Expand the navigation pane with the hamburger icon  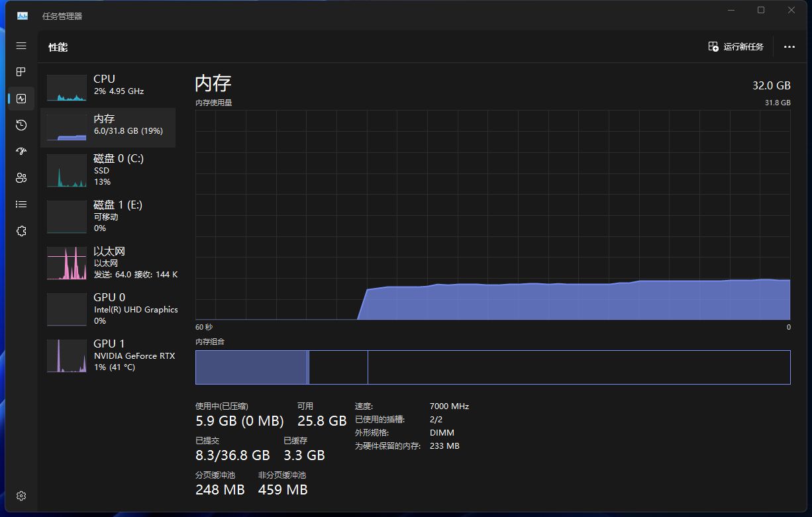21,46
